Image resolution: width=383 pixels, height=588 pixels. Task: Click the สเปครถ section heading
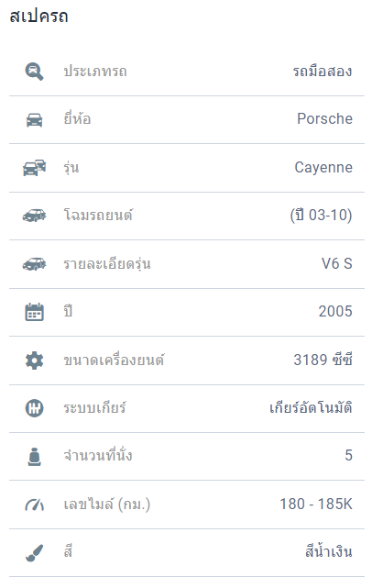38,17
